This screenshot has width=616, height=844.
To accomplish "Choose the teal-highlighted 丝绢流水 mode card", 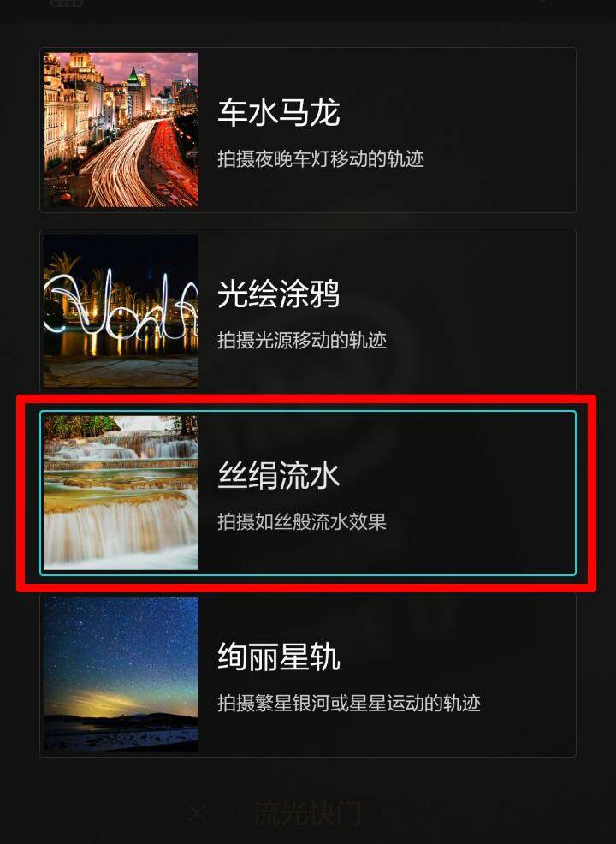I will tap(308, 492).
